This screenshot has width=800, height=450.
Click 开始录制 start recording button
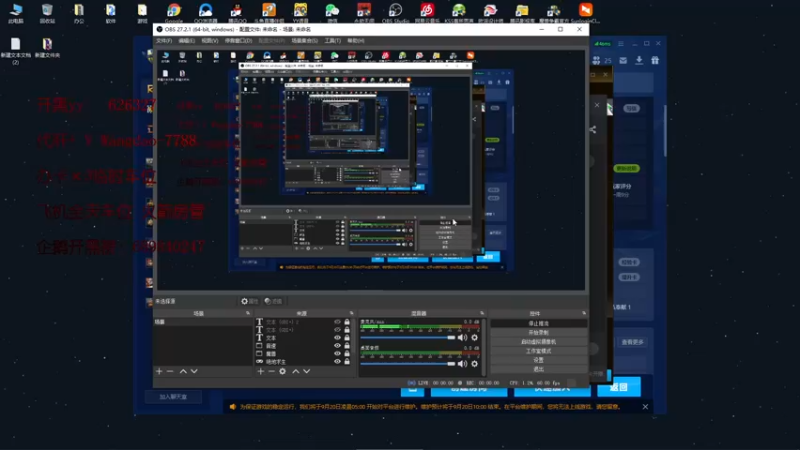click(x=538, y=333)
